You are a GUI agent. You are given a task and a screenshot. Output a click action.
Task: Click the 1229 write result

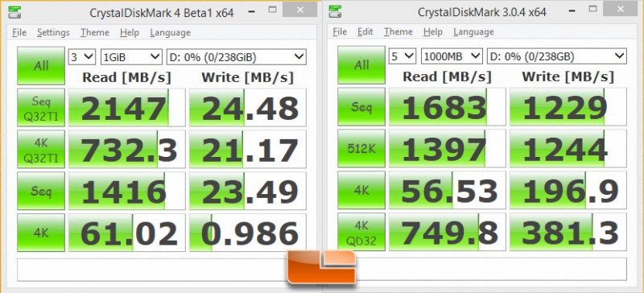coord(568,107)
